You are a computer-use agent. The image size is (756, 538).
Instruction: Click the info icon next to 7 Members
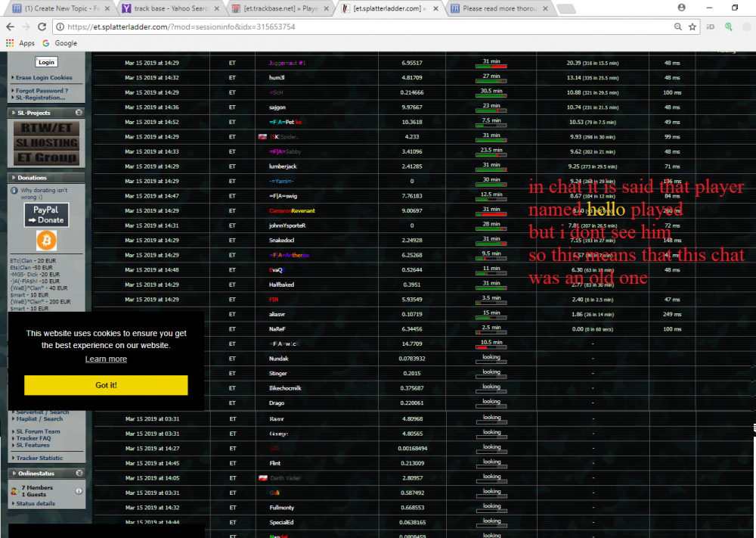(79, 491)
